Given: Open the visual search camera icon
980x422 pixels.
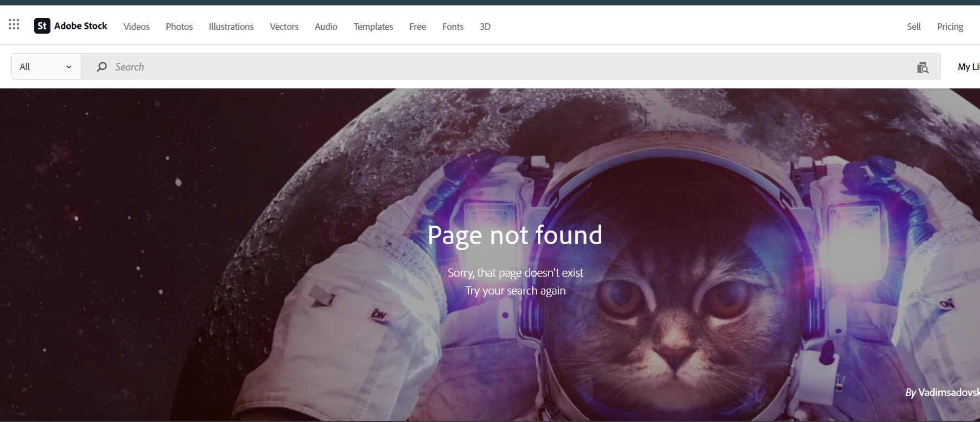Looking at the screenshot, I should (922, 67).
